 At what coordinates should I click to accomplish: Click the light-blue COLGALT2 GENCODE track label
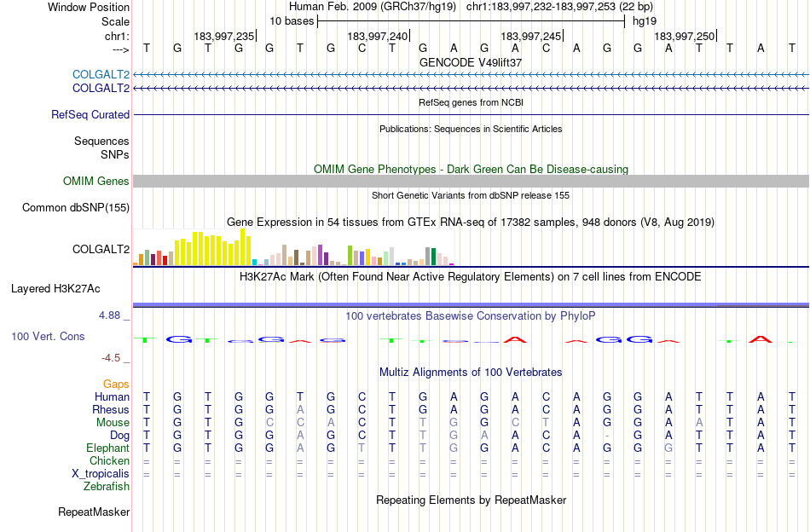tap(101, 74)
